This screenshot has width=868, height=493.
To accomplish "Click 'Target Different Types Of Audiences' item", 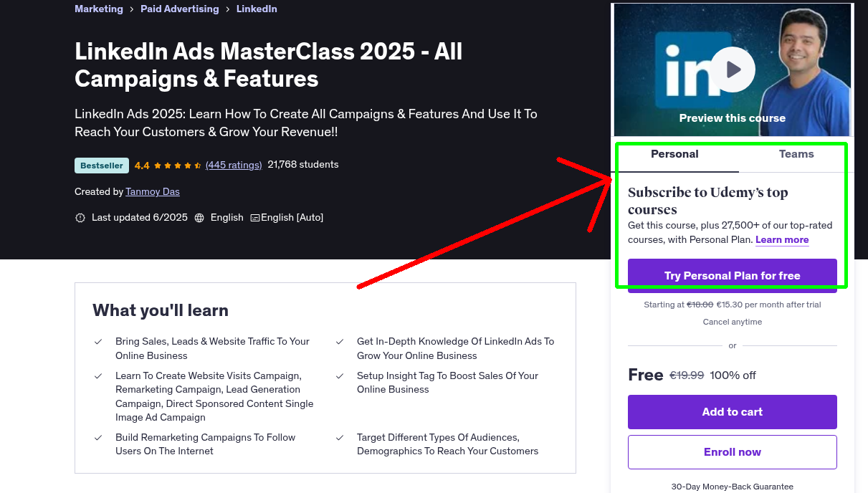I will click(448, 444).
